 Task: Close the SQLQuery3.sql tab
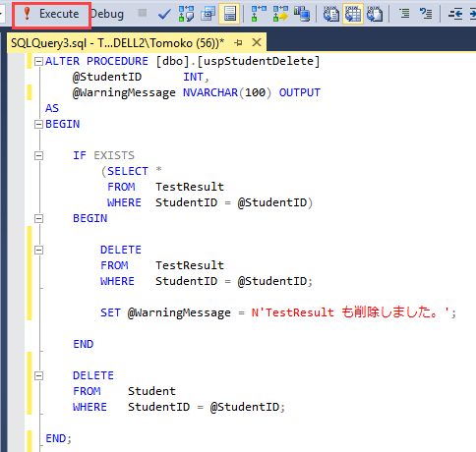257,42
